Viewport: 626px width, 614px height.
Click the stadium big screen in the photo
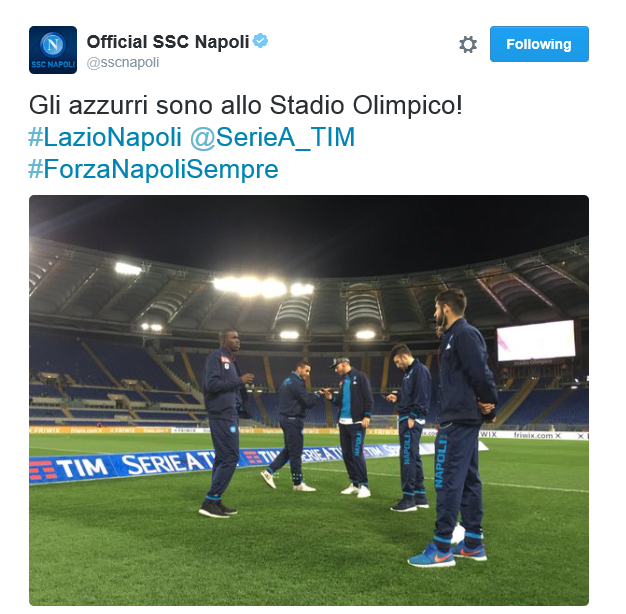click(x=536, y=341)
